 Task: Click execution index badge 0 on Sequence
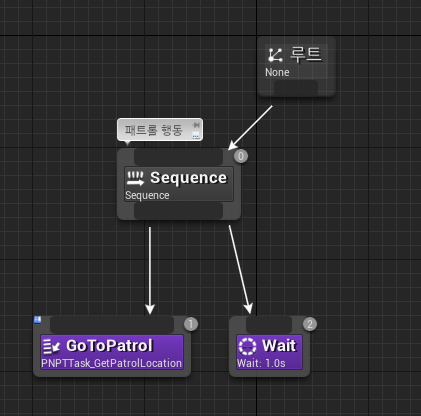click(x=241, y=156)
